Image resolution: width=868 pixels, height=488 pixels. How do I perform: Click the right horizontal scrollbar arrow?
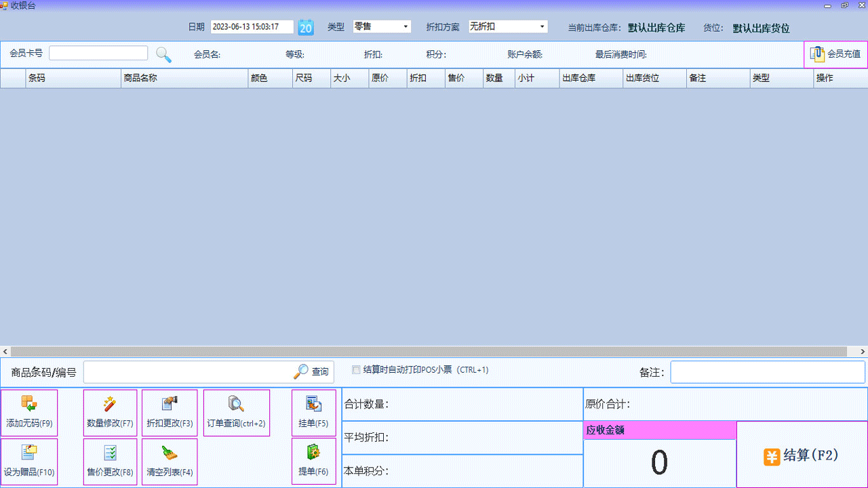(x=863, y=351)
